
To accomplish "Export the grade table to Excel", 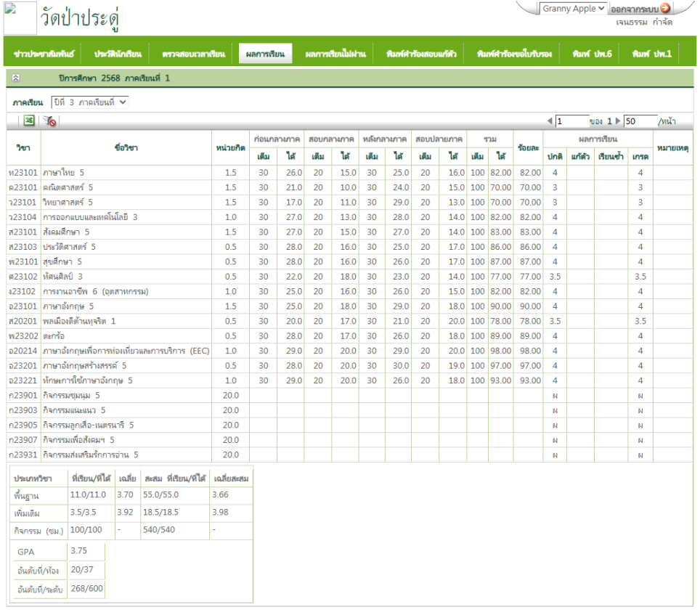I will pos(29,121).
